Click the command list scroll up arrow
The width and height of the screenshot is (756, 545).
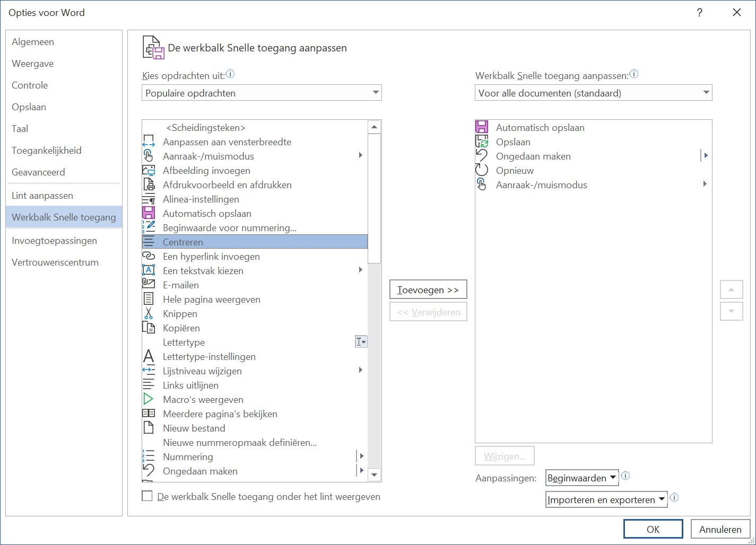tap(374, 127)
